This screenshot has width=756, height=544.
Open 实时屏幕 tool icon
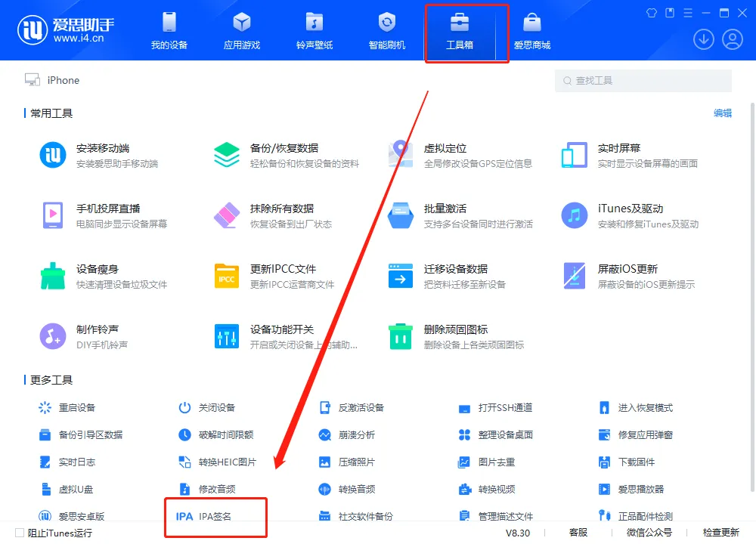tap(575, 155)
